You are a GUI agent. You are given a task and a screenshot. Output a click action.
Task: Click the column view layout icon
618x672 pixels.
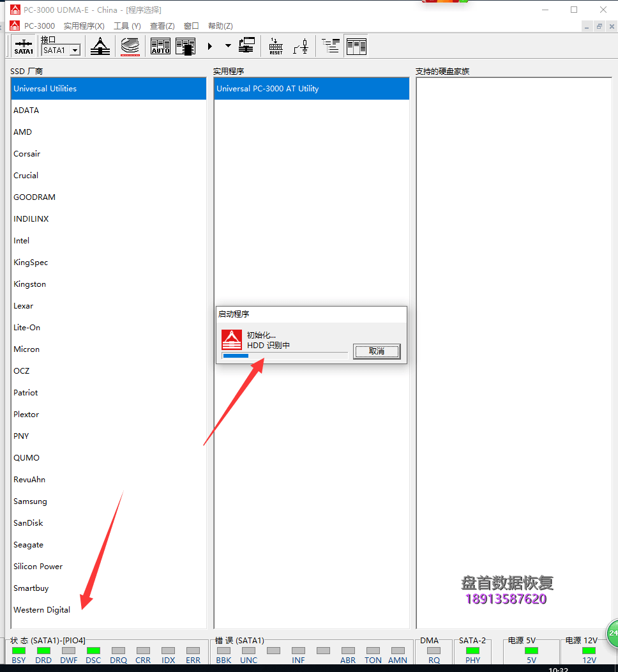(356, 46)
